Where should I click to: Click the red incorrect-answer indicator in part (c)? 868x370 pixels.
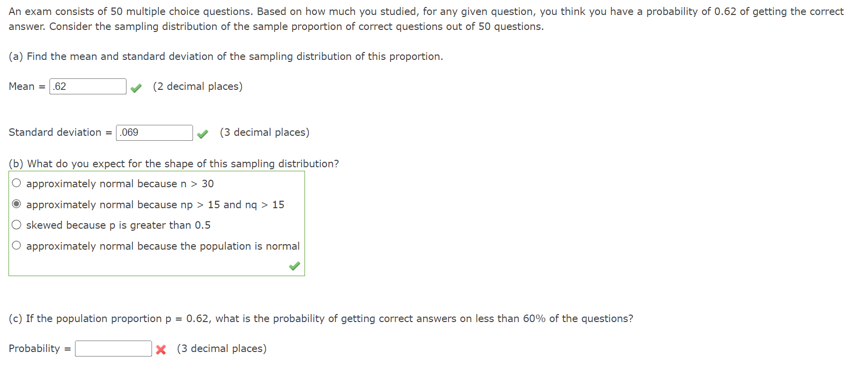(x=160, y=350)
